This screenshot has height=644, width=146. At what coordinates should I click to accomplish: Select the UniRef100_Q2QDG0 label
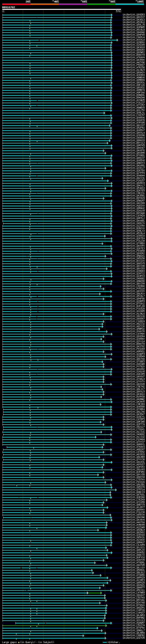(134, 42)
